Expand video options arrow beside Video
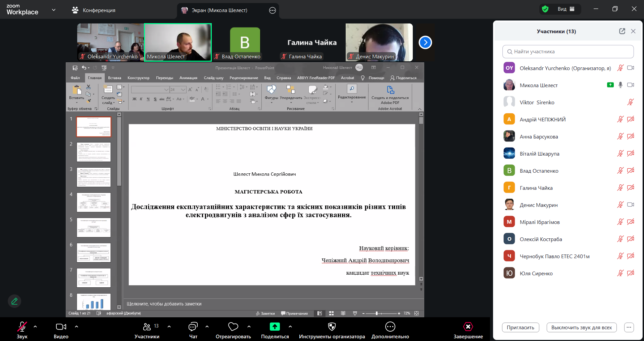 coord(77,326)
